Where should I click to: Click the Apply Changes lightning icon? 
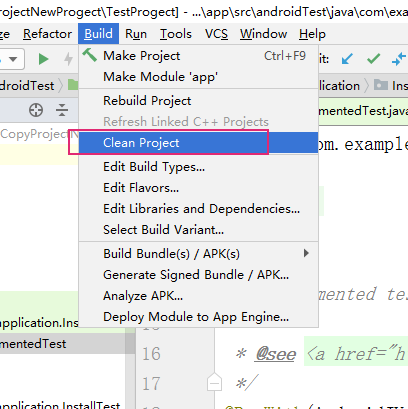[x=69, y=59]
